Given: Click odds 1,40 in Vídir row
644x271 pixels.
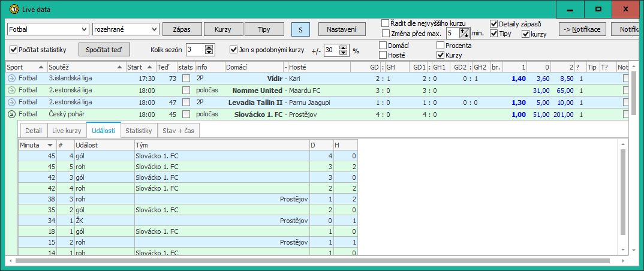Looking at the screenshot, I should (x=519, y=78).
